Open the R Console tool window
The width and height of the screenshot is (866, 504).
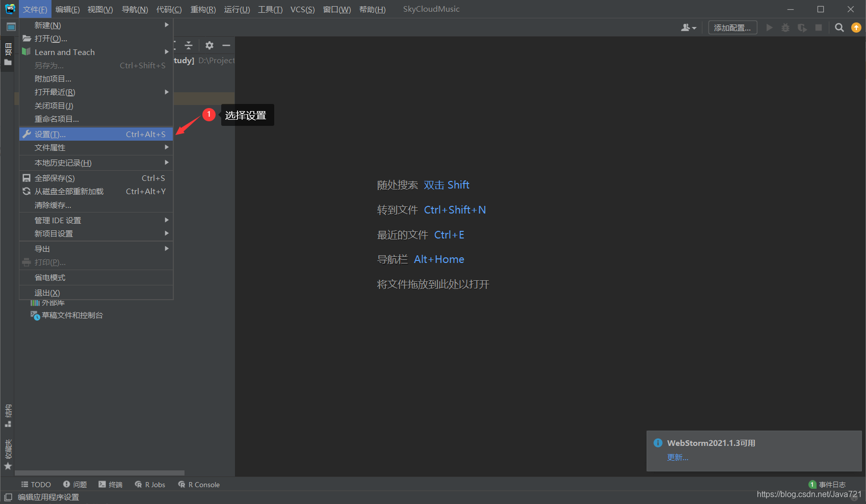(x=199, y=485)
